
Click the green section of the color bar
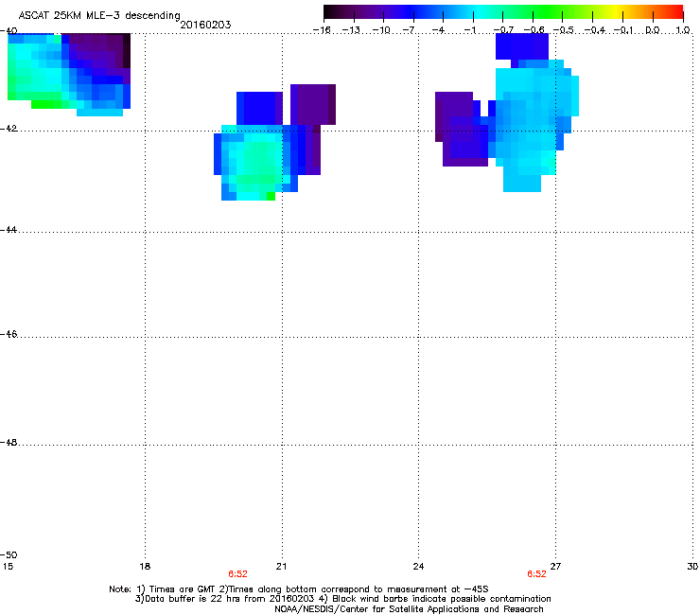[x=549, y=12]
